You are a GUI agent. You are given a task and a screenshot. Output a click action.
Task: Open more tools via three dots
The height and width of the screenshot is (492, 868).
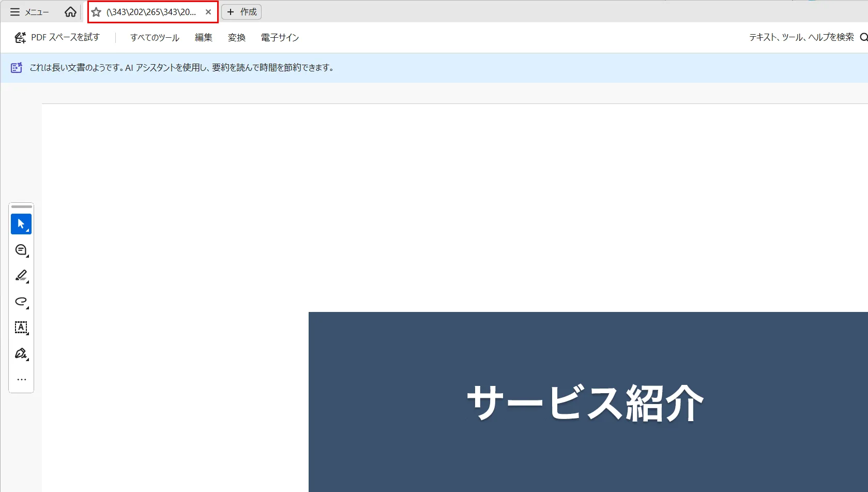pos(21,379)
